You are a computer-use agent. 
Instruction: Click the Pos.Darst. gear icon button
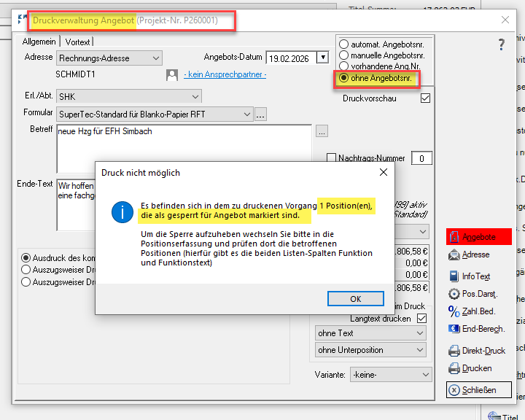pyautogui.click(x=473, y=294)
